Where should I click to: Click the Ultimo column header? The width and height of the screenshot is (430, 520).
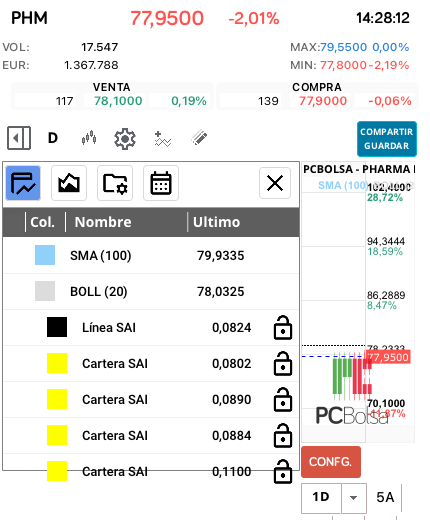217,222
